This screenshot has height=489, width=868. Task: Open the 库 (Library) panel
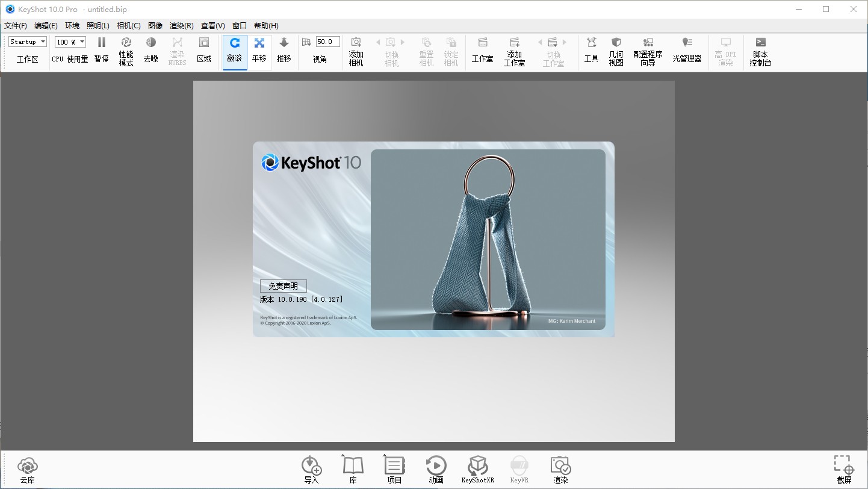tap(352, 469)
